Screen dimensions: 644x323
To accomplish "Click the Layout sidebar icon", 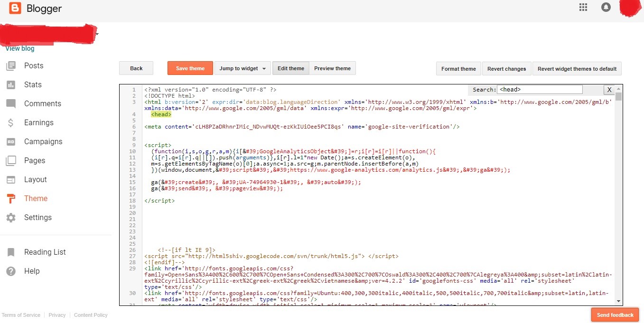I will pyautogui.click(x=11, y=180).
